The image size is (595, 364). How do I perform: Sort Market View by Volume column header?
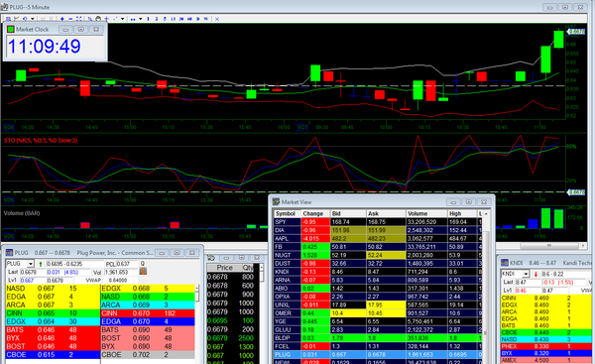point(426,213)
